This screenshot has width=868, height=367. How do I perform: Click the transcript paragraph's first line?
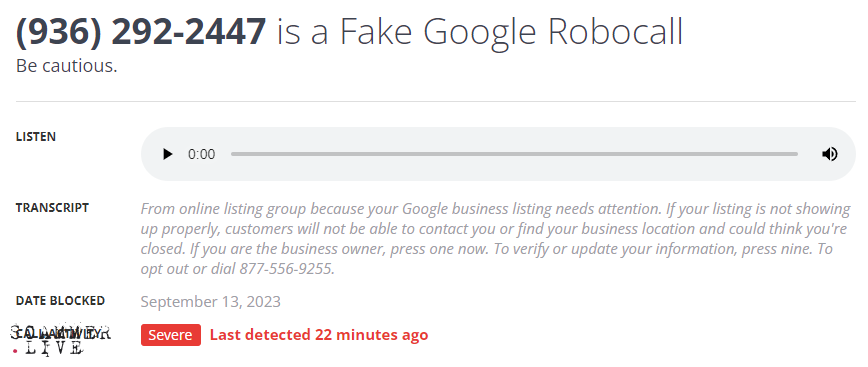pos(495,209)
